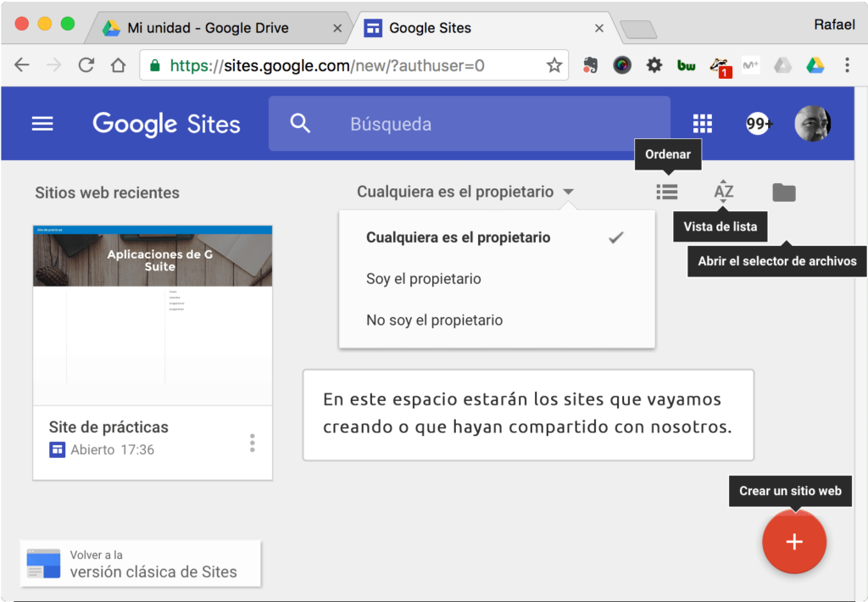Bookmark this page with the star icon
Viewport: 868px width, 602px height.
(554, 65)
